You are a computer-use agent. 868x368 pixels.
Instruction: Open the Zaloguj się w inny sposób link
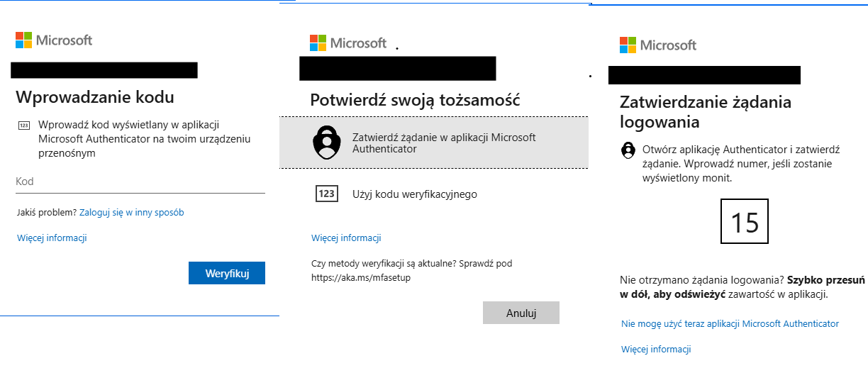tap(132, 212)
